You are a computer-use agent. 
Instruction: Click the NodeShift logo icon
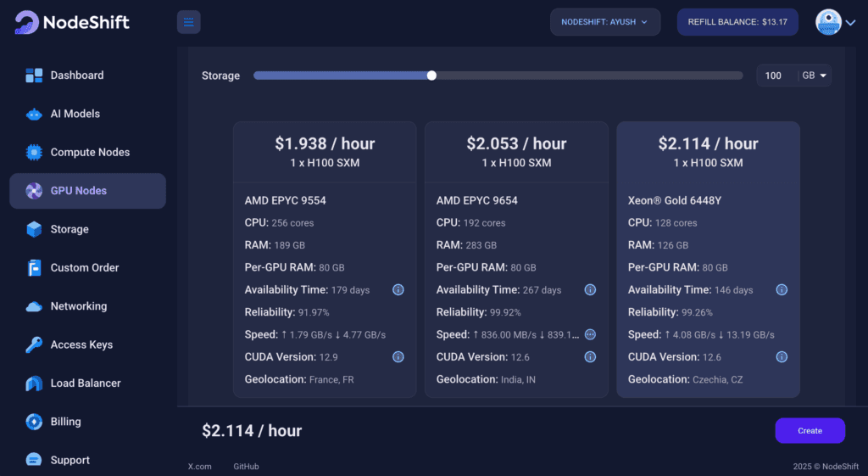click(26, 22)
